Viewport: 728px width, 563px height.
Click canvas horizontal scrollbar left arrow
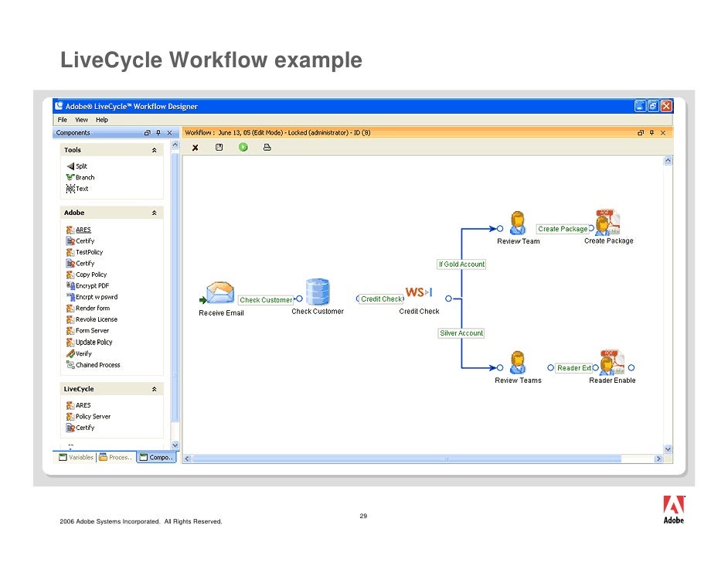(187, 459)
